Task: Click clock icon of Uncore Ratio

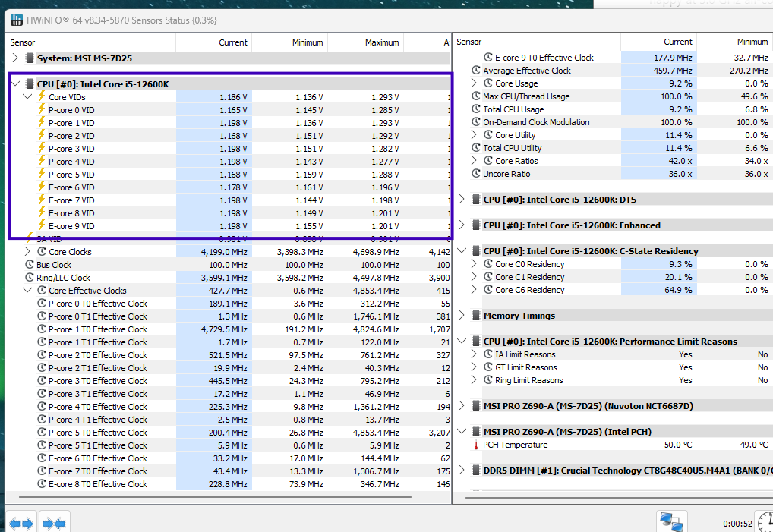Action: coord(476,173)
